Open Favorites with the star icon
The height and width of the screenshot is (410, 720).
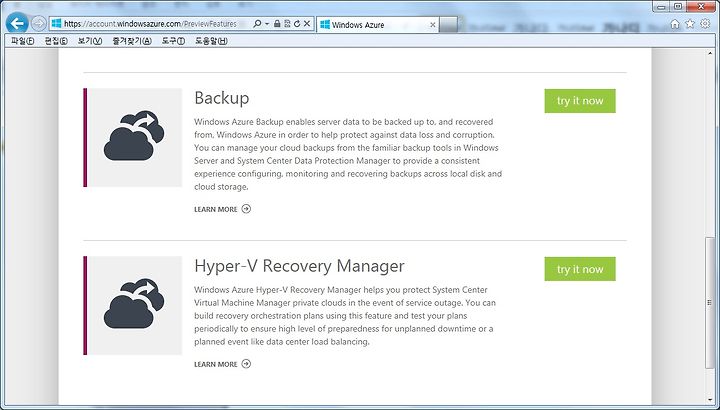tap(690, 24)
